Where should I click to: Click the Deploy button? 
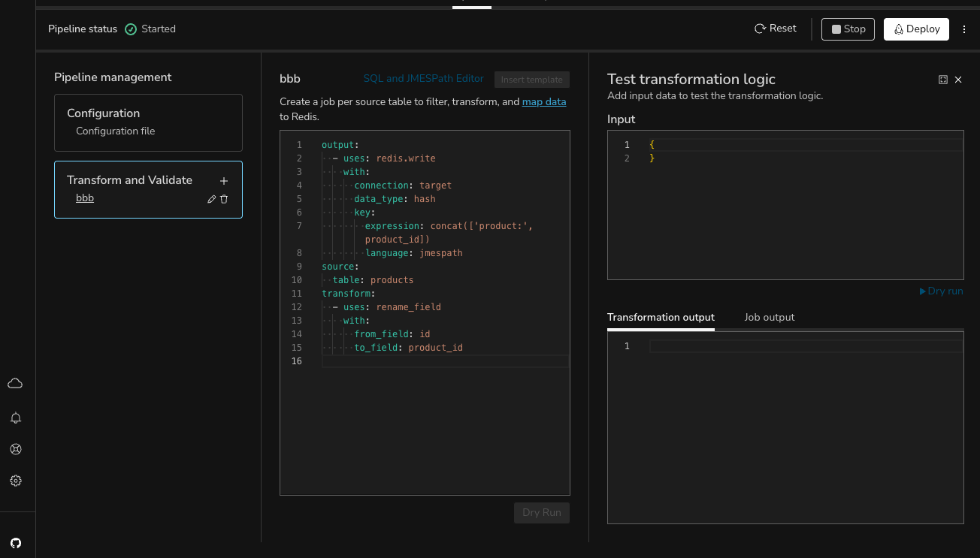[916, 29]
